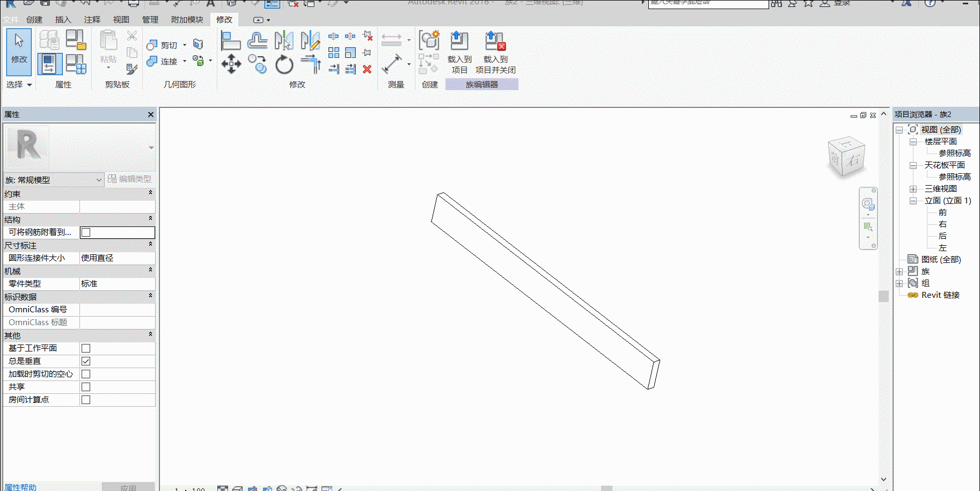Enable 加载时剪切的空心 checkbox
Image resolution: width=980 pixels, height=491 pixels.
pyautogui.click(x=86, y=374)
